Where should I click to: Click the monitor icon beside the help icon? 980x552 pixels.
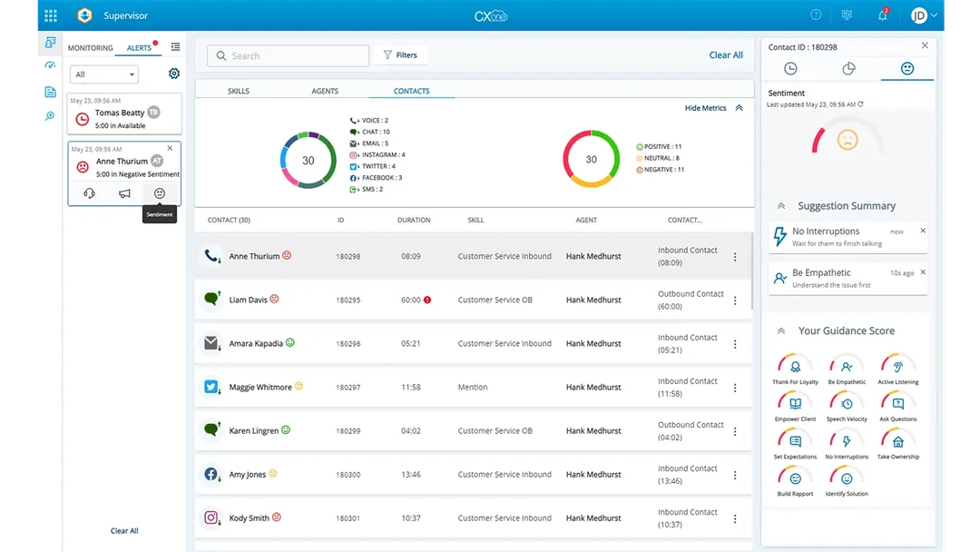pos(847,15)
